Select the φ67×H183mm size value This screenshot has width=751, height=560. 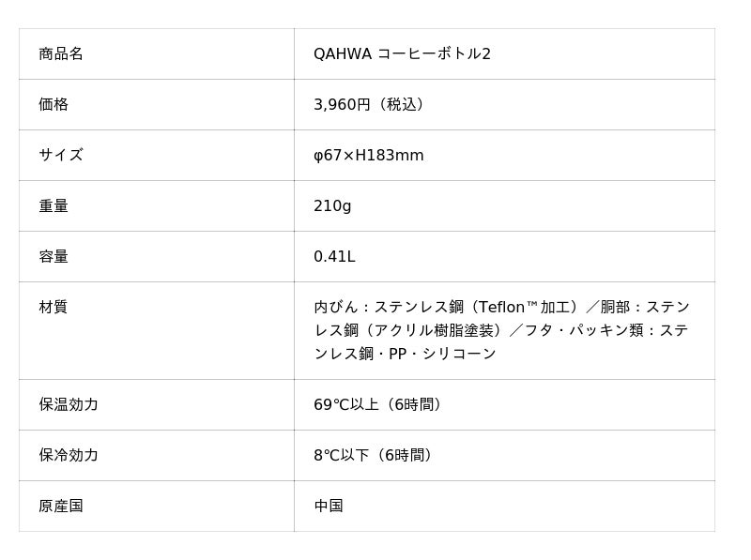[368, 156]
